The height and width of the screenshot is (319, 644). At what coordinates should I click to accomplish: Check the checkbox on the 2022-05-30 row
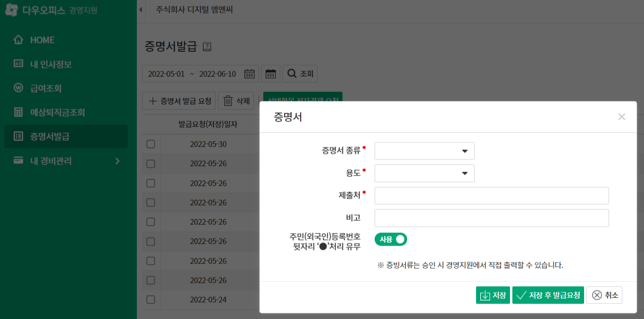point(151,144)
